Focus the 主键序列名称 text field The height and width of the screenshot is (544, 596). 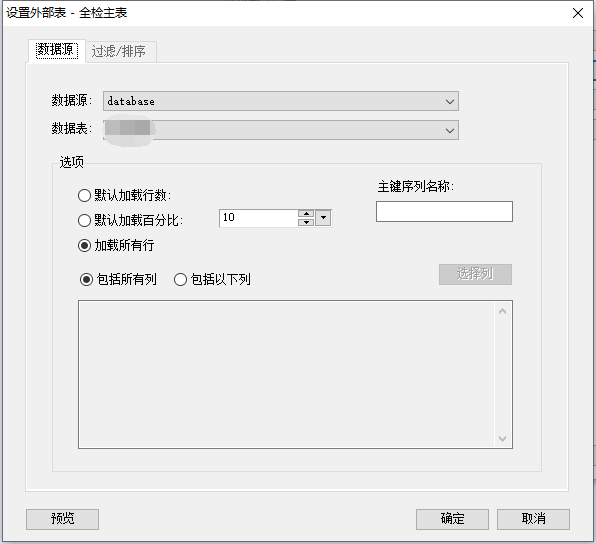(444, 212)
